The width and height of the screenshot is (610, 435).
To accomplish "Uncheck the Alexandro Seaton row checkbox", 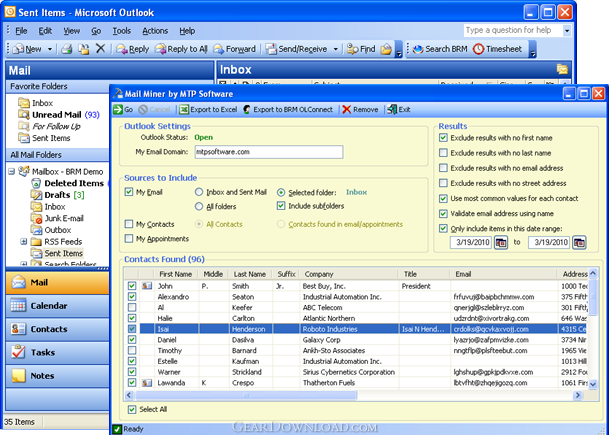I will pyautogui.click(x=132, y=297).
